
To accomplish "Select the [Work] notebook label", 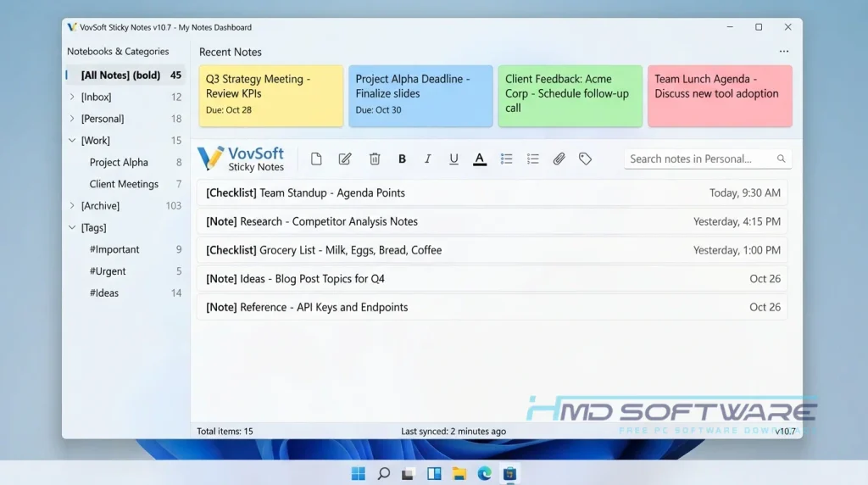I will (x=95, y=141).
